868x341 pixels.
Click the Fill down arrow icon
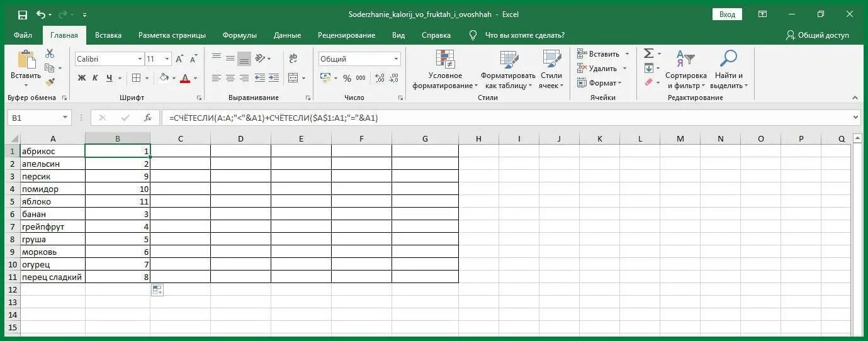(649, 68)
